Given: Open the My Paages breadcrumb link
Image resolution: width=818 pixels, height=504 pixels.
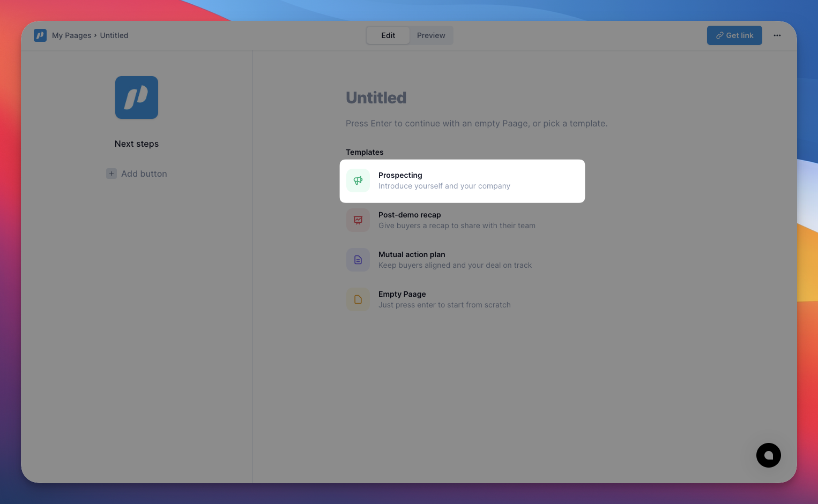Looking at the screenshot, I should click(71, 35).
